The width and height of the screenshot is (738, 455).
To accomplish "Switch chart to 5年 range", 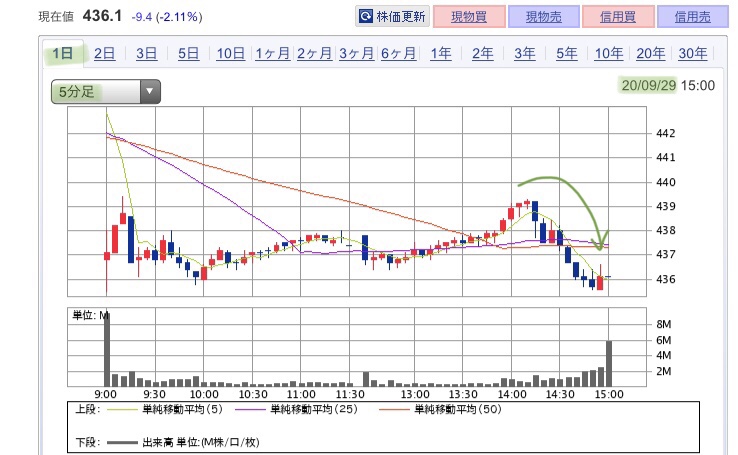I will pos(566,53).
